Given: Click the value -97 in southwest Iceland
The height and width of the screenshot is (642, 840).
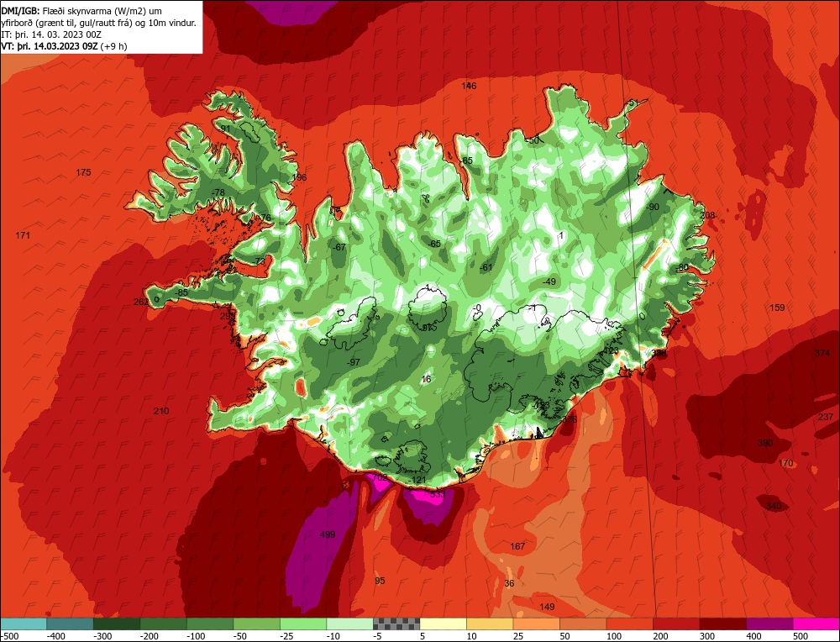Looking at the screenshot, I should [353, 362].
